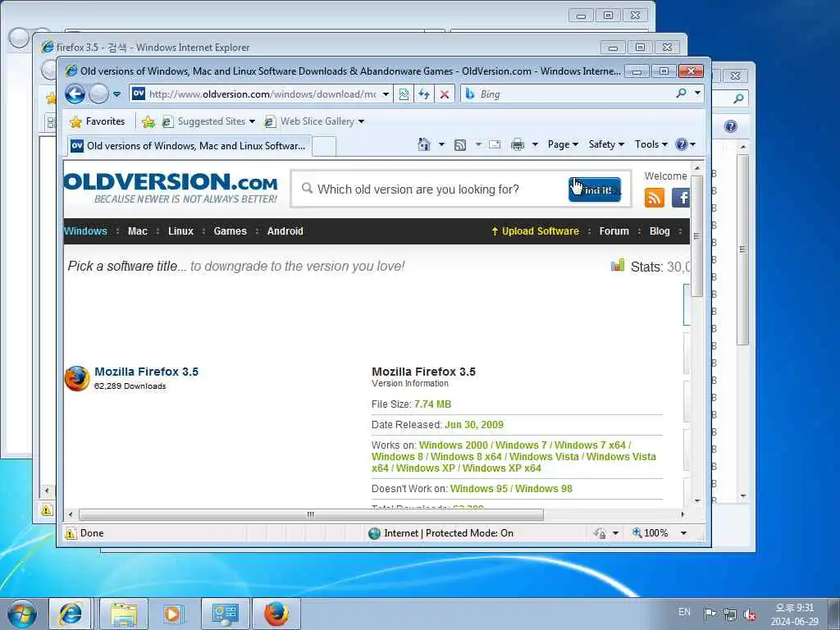Click the Read Mail toolbar icon

495,144
